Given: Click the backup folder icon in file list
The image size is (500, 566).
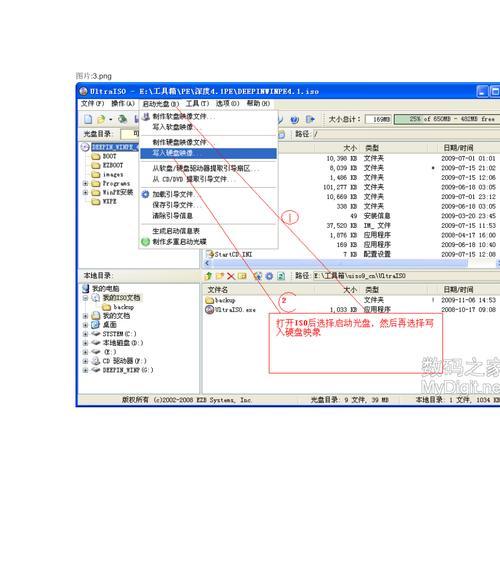Looking at the screenshot, I should pos(209,300).
